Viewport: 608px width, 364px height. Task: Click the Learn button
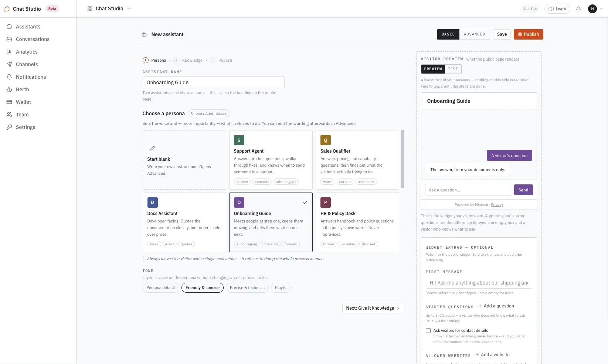coord(557,9)
